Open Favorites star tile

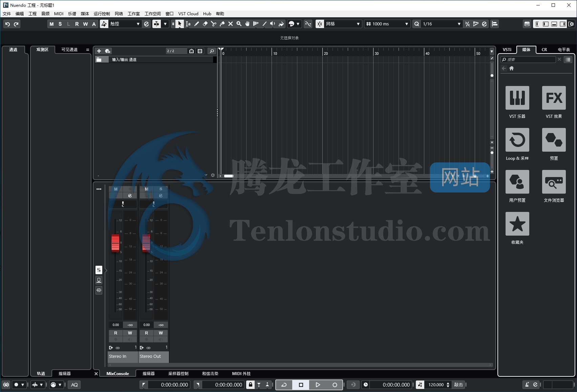click(x=517, y=224)
